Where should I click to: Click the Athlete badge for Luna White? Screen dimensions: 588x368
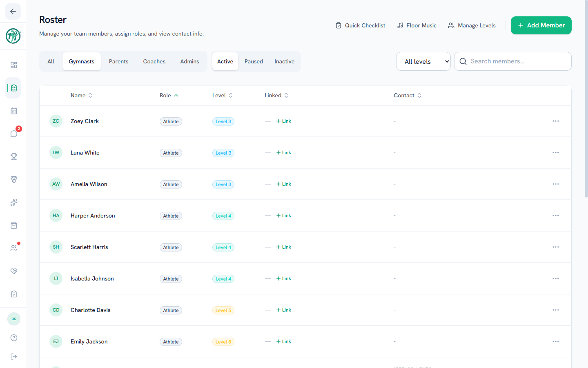(171, 153)
